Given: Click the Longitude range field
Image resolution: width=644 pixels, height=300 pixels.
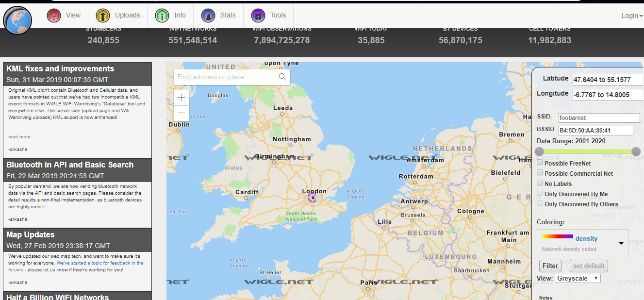Looking at the screenshot, I should click(x=608, y=95).
